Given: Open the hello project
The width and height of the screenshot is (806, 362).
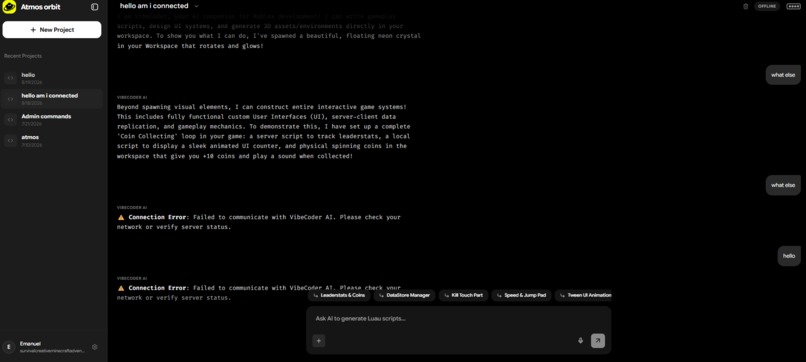Looking at the screenshot, I should pyautogui.click(x=52, y=78).
